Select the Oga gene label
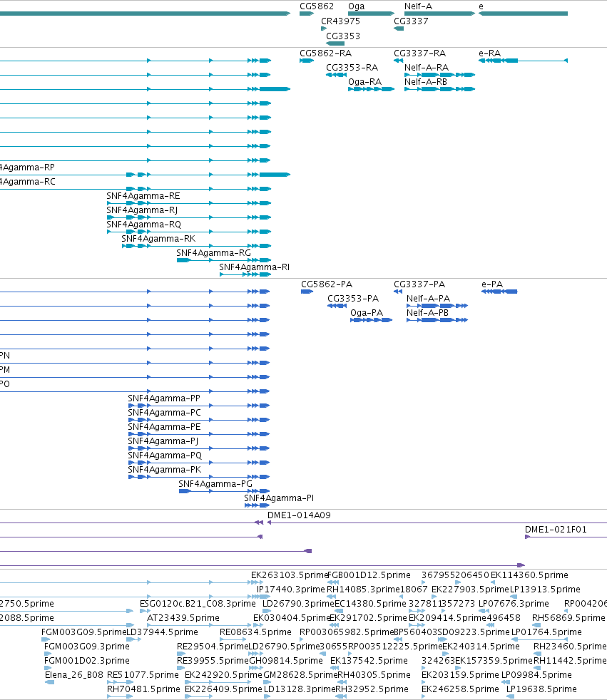 tap(357, 6)
